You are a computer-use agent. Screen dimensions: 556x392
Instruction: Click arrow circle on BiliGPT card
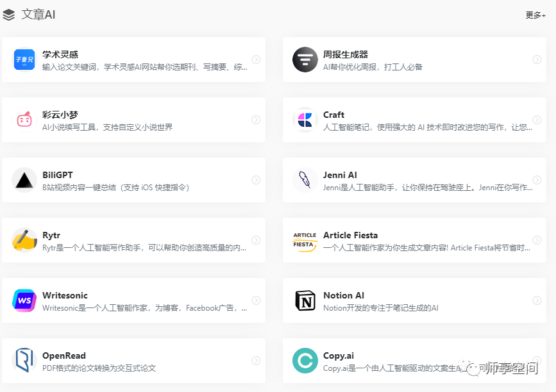pyautogui.click(x=256, y=180)
